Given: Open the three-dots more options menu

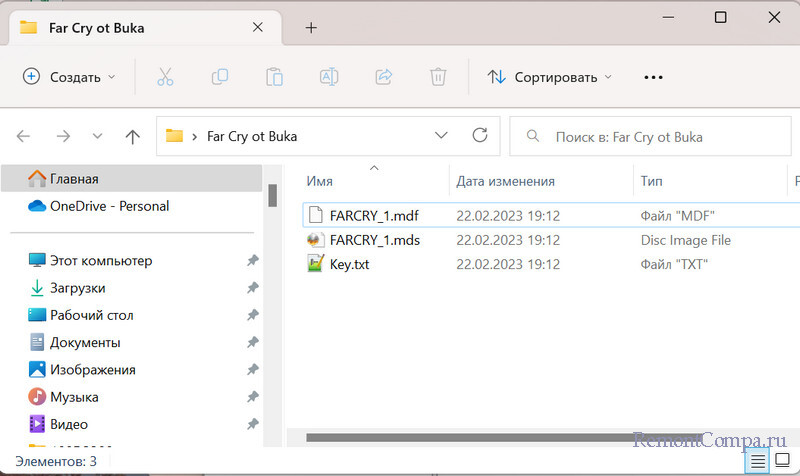Looking at the screenshot, I should [x=653, y=78].
